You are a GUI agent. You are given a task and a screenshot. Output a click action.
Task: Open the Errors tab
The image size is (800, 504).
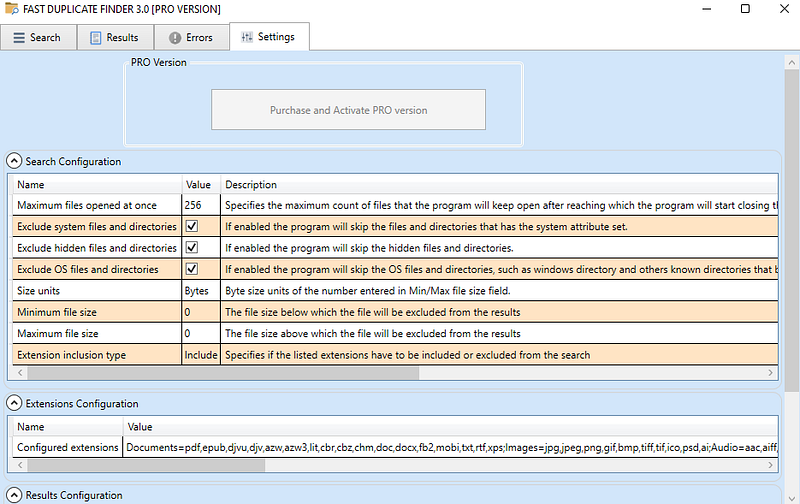tap(191, 38)
